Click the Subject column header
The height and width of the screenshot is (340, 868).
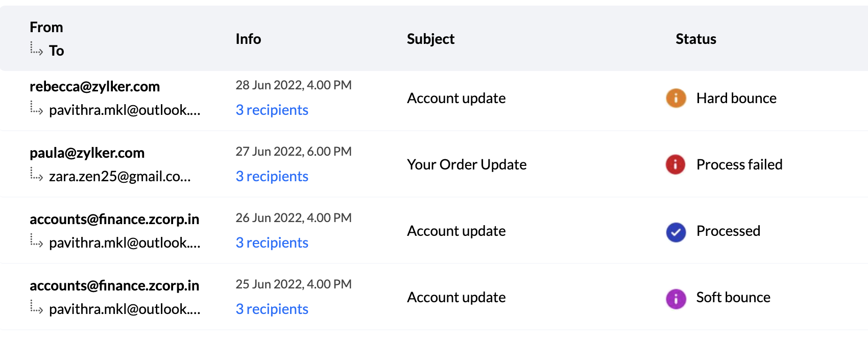tap(430, 39)
